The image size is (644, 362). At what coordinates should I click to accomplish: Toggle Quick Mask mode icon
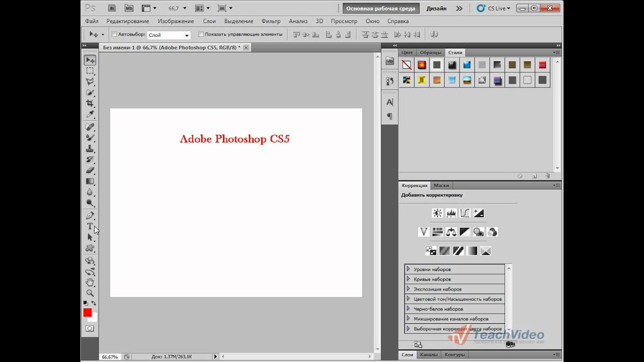coord(90,328)
